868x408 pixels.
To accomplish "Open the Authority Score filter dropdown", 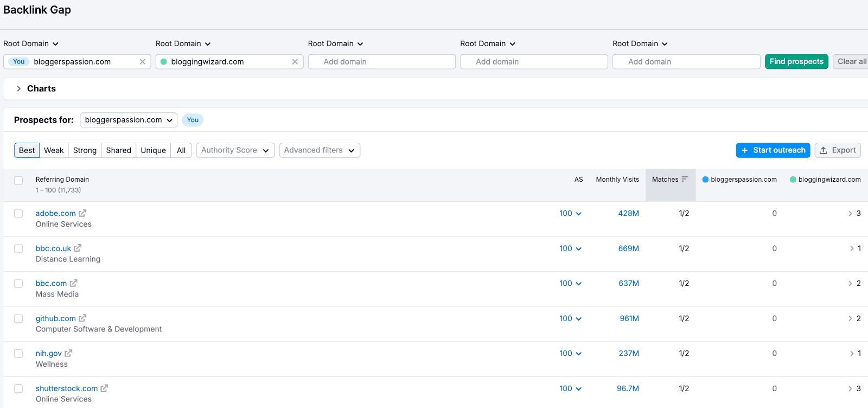I will 235,150.
